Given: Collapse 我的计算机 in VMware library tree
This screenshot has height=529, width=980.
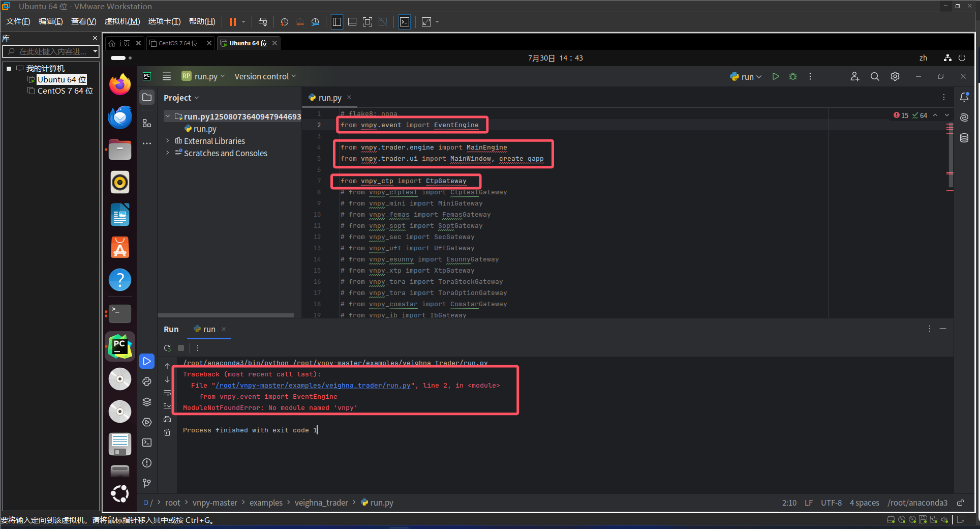Looking at the screenshot, I should point(9,68).
